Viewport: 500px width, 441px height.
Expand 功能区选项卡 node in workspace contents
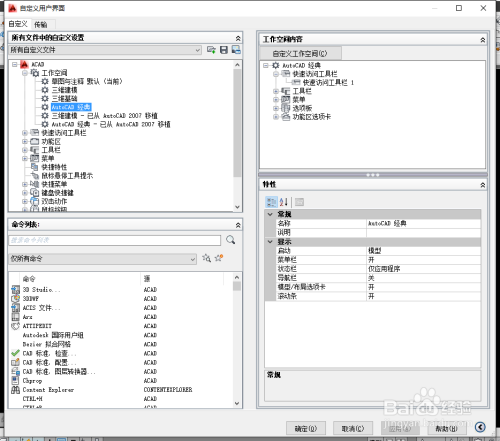pos(276,117)
